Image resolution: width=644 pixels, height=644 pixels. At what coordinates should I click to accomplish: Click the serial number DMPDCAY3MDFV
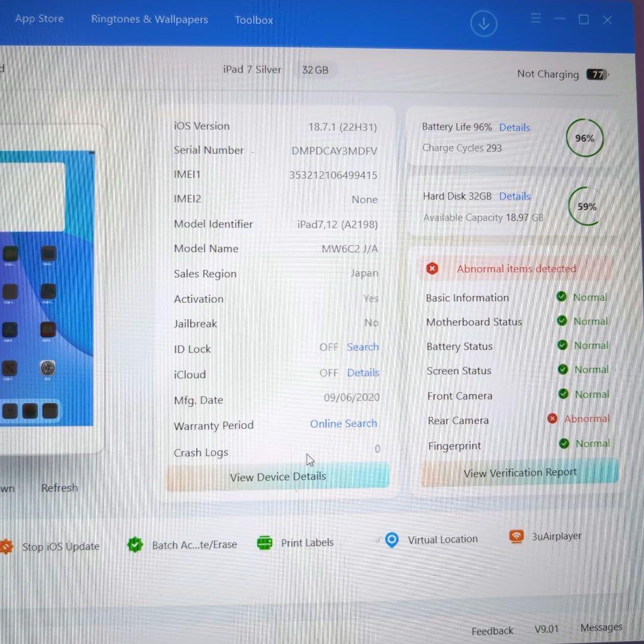click(334, 151)
